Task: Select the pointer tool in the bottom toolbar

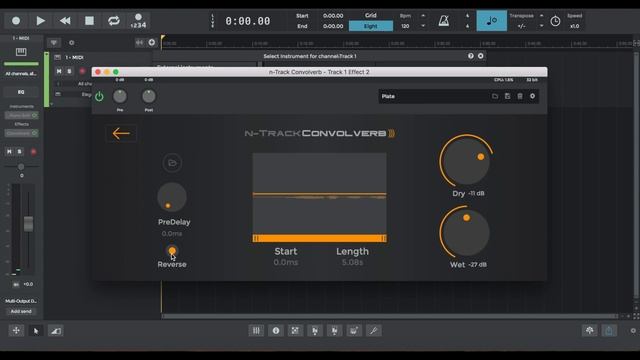Action: 36,331
